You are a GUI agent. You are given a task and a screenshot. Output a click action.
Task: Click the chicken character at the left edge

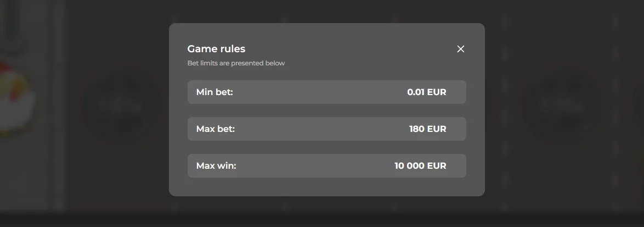pyautogui.click(x=15, y=99)
